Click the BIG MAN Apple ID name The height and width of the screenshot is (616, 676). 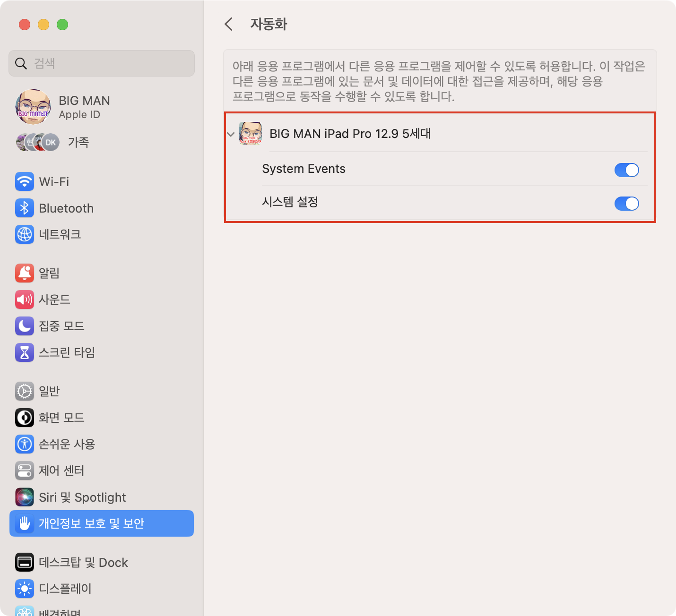coord(84,101)
